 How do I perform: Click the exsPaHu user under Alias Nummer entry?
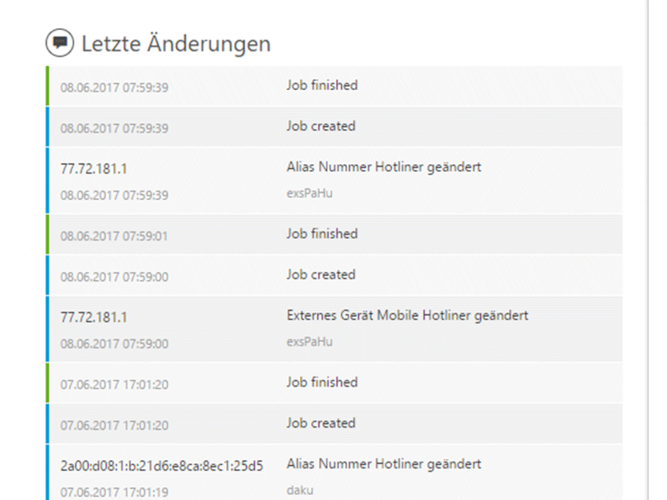point(309,194)
